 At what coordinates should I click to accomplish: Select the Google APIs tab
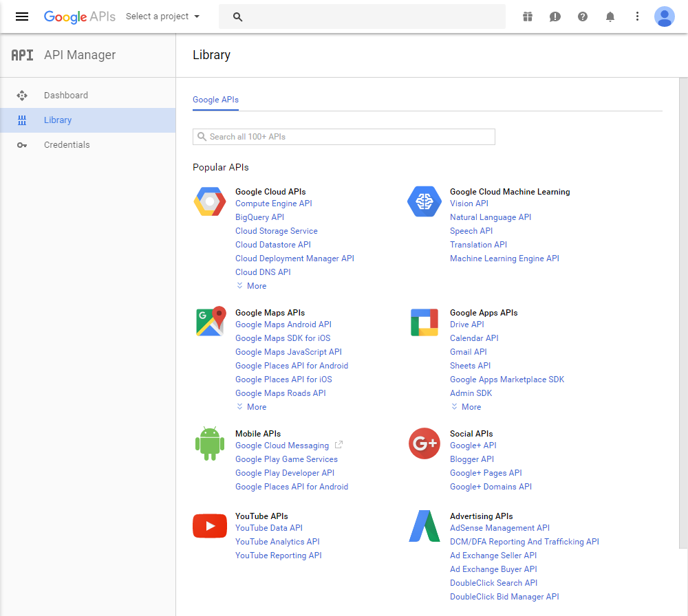pos(215,100)
